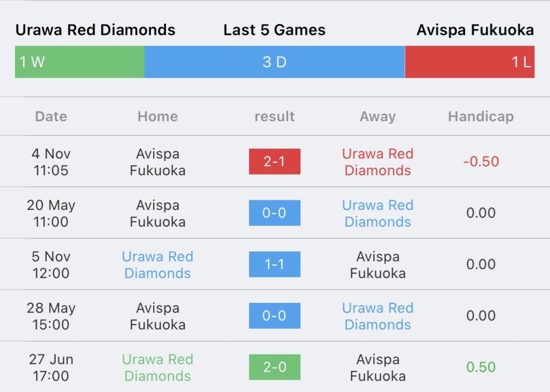Select the green 1 W bar segment
The height and width of the screenshot is (392, 550).
tap(79, 62)
